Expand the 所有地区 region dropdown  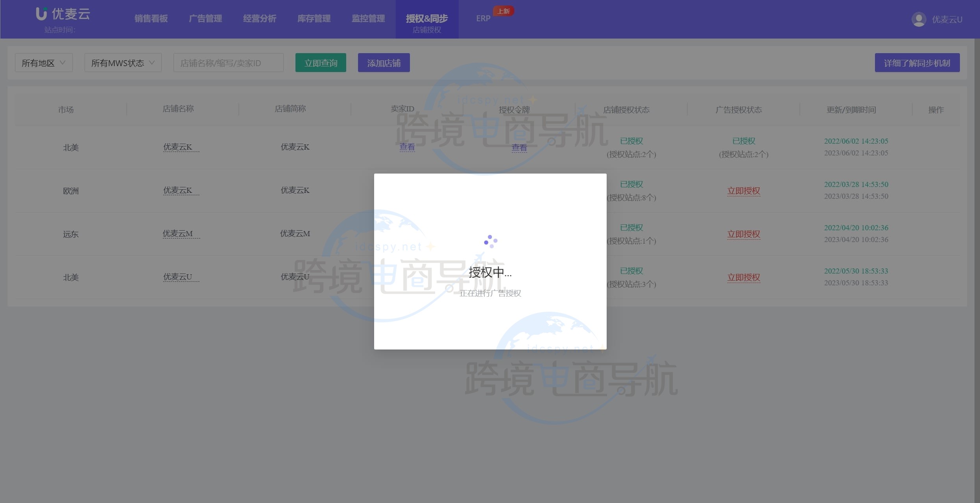(43, 62)
